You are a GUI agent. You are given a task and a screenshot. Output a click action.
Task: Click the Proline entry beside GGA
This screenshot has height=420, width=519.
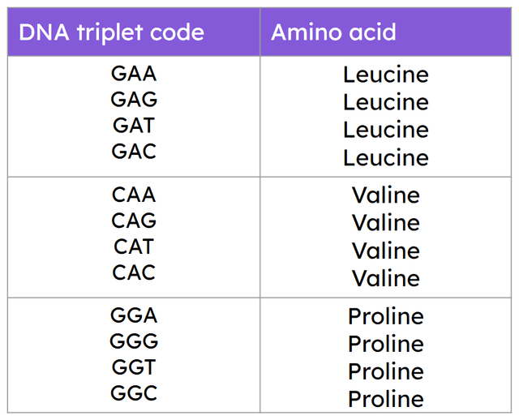(385, 316)
